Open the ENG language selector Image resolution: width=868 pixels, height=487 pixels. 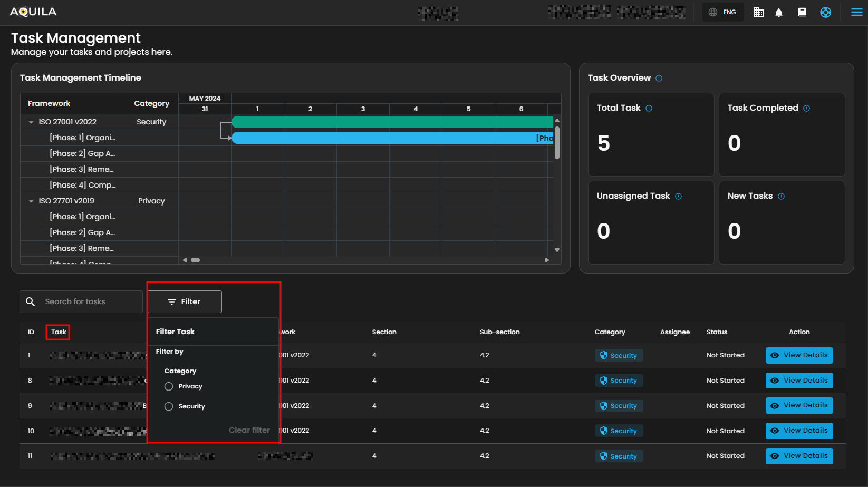[x=722, y=12]
